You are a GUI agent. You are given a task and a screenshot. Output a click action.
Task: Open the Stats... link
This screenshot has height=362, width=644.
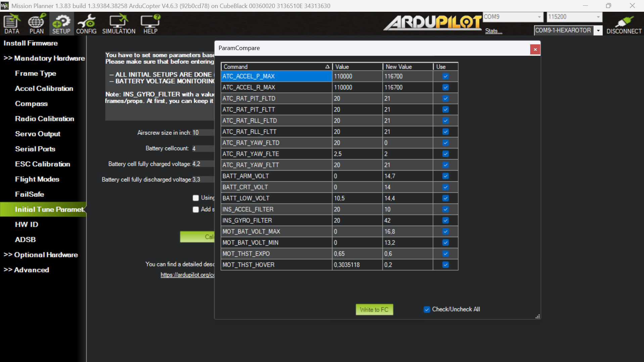493,31
